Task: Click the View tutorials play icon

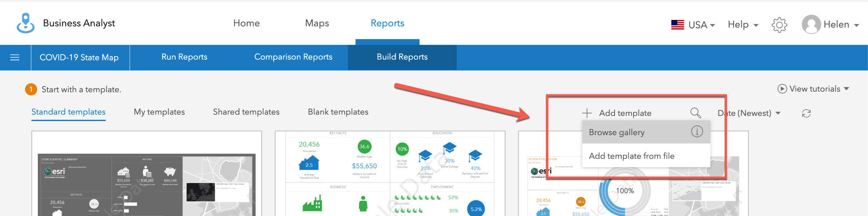Action: pos(782,89)
